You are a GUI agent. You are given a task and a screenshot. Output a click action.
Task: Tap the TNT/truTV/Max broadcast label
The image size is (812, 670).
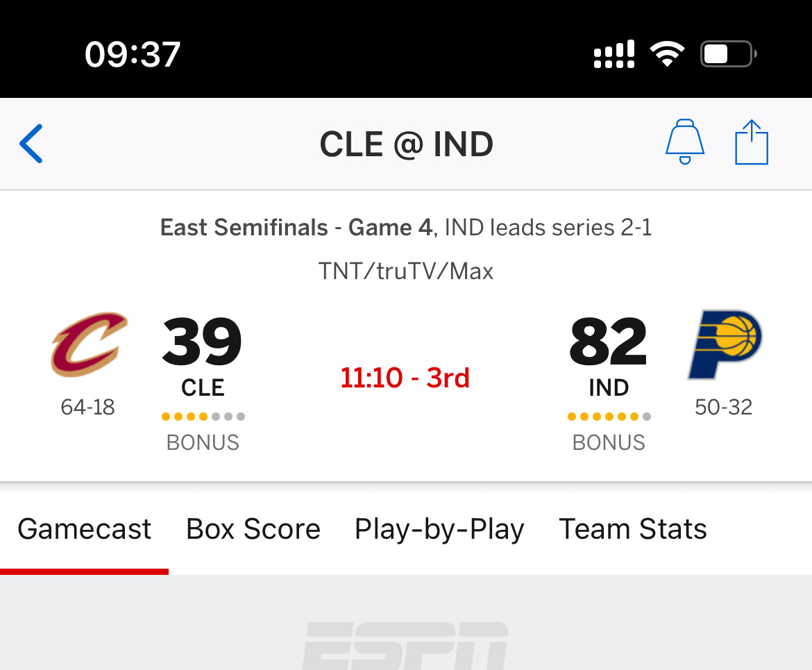tap(406, 271)
